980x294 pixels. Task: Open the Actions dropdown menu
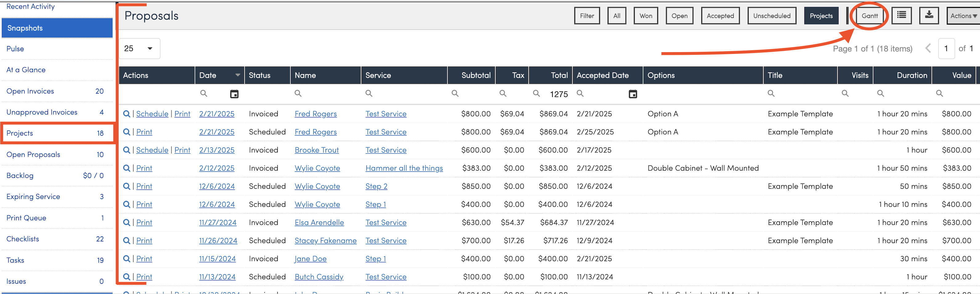[963, 16]
